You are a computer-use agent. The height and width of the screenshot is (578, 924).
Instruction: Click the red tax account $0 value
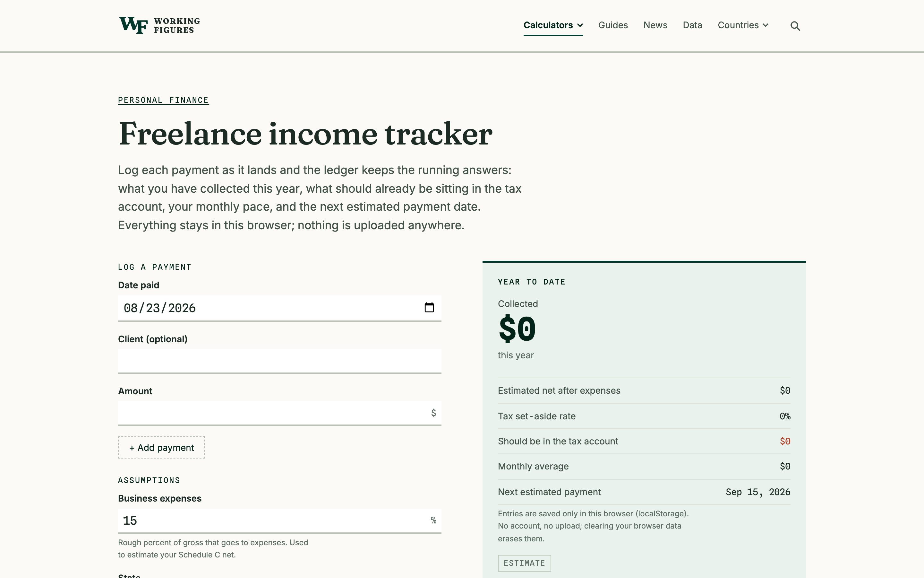pos(785,441)
